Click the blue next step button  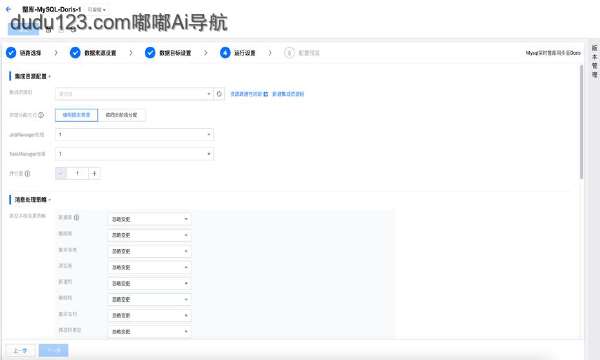[54, 350]
